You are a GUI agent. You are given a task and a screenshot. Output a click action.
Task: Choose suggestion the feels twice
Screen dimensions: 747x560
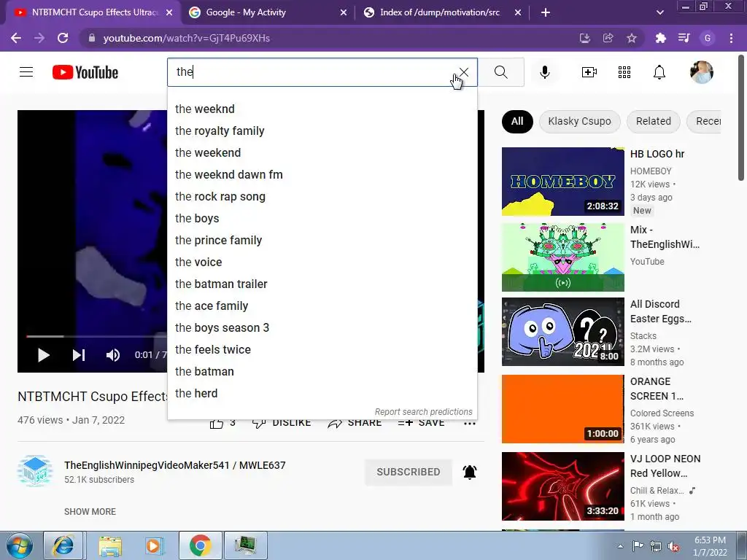click(322, 349)
